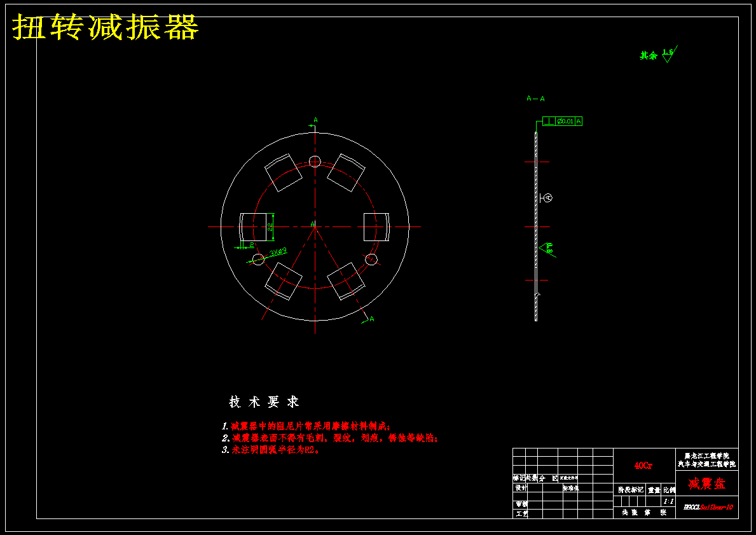The height and width of the screenshot is (535, 756).
Task: Select the 其余 1.6 surface roughness note
Action: pyautogui.click(x=659, y=55)
